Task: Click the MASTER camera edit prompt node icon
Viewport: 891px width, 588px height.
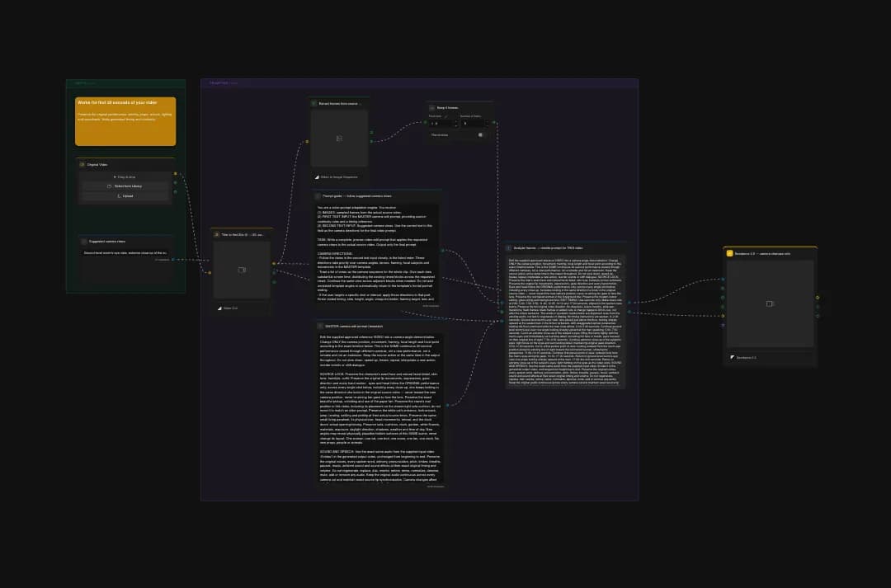Action: point(320,326)
